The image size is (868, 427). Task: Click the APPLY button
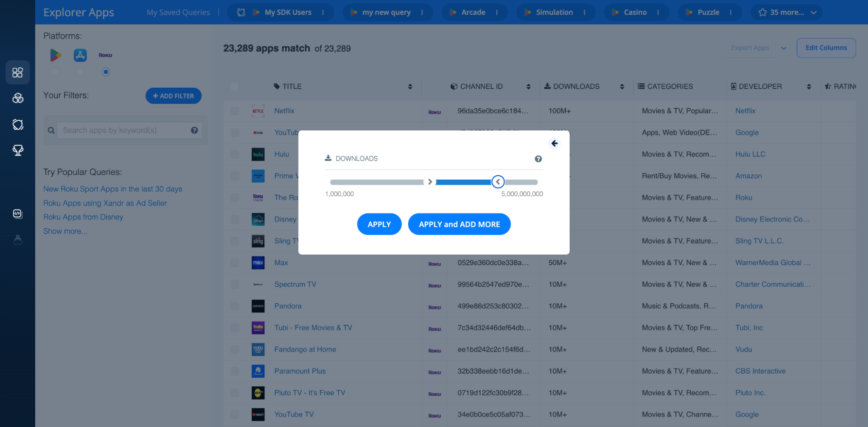coord(379,224)
